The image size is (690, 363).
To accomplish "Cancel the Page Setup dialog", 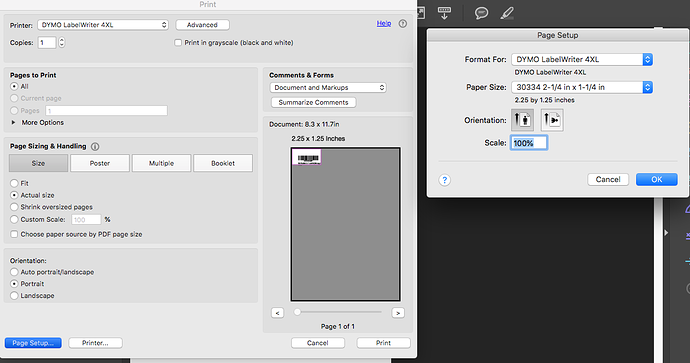I will 608,180.
